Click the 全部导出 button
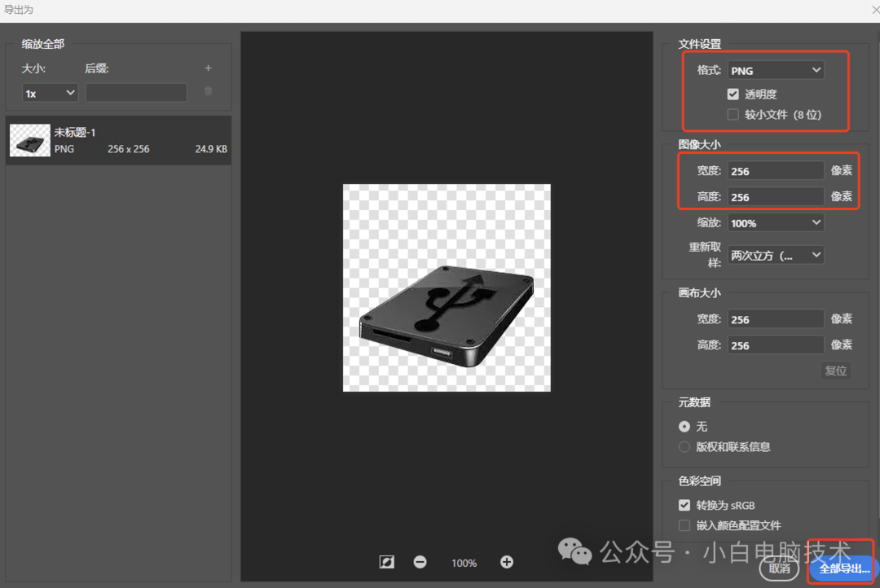The height and width of the screenshot is (588, 880). [x=843, y=568]
